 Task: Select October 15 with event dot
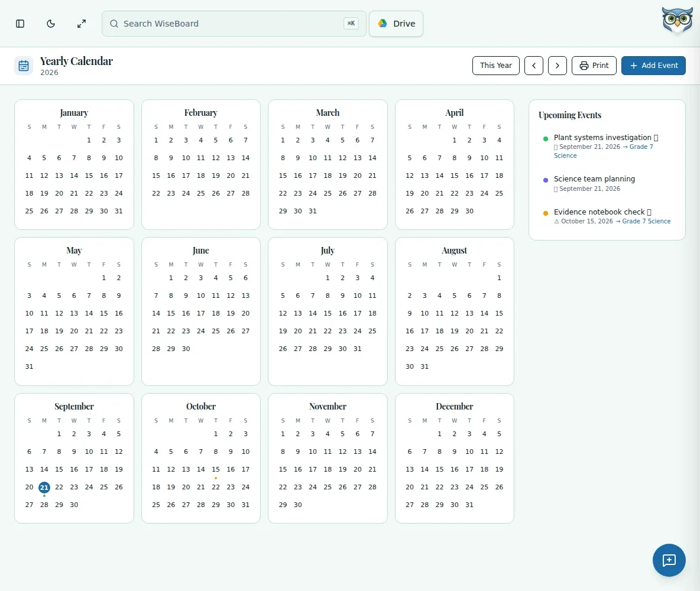[216, 470]
